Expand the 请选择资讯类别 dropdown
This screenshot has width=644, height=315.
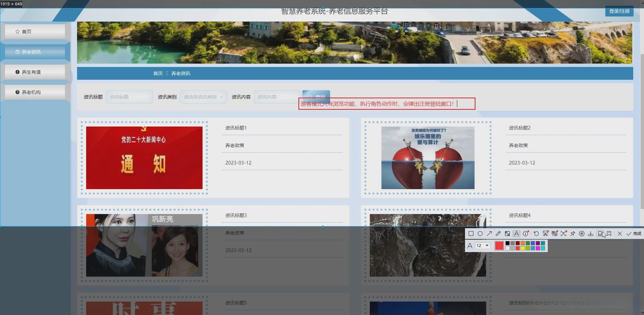[x=204, y=97]
